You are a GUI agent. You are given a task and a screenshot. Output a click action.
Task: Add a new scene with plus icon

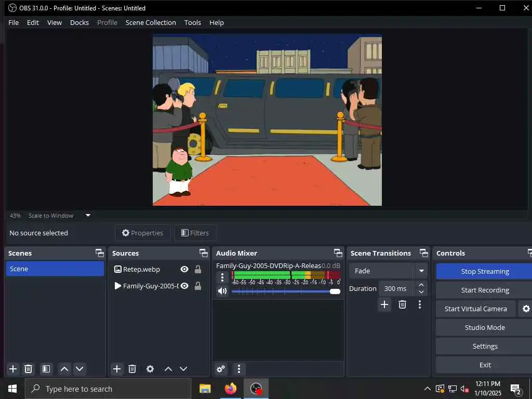(13, 369)
